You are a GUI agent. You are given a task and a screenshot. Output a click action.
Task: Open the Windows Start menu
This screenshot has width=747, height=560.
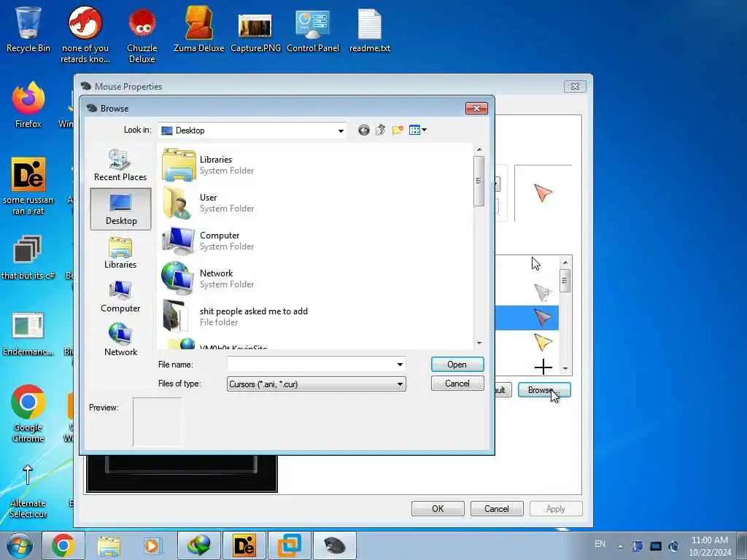(x=20, y=545)
